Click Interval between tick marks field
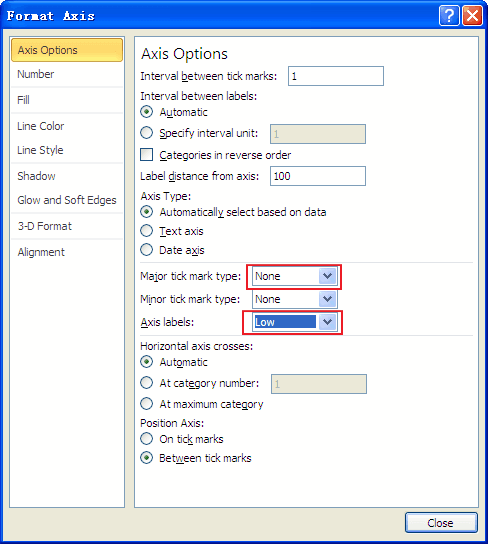The image size is (488, 544). pyautogui.click(x=336, y=76)
